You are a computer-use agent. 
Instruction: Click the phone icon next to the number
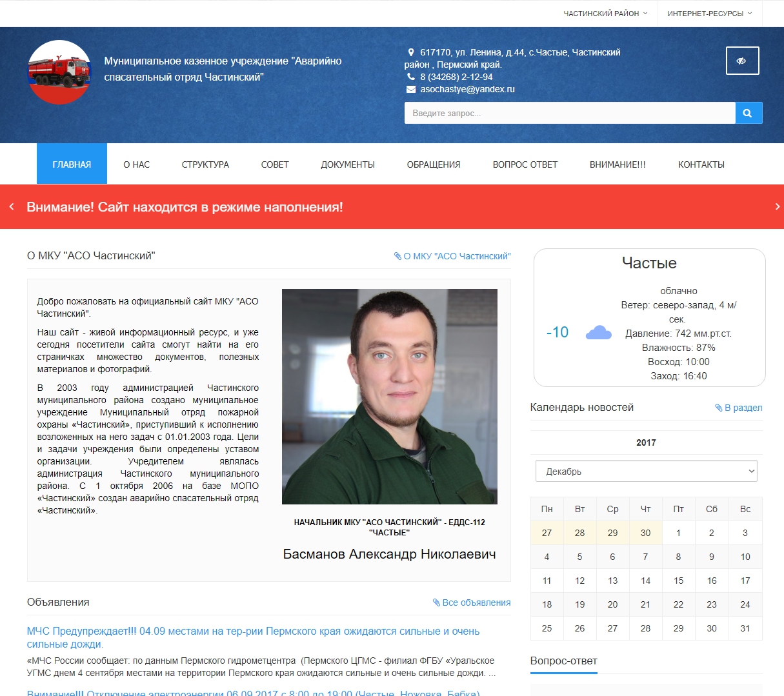pyautogui.click(x=410, y=76)
